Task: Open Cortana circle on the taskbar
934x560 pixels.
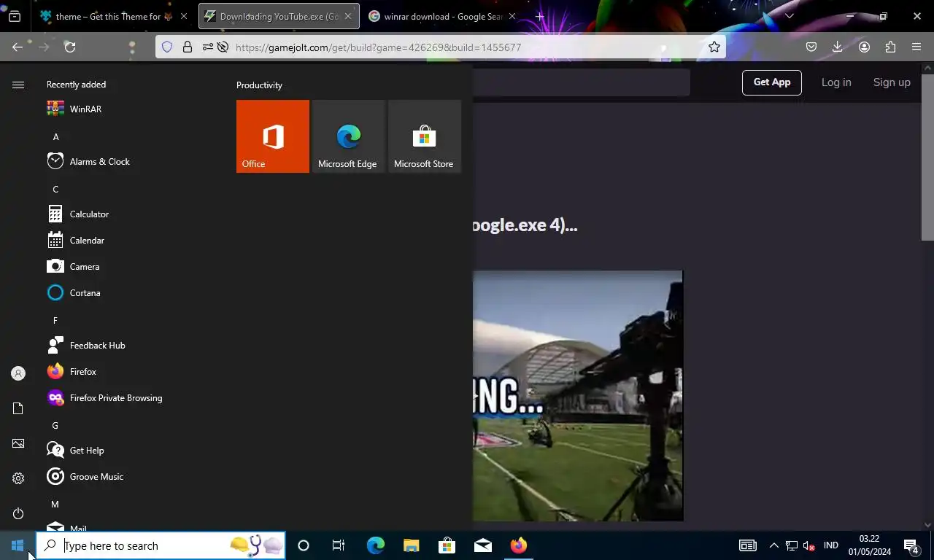Action: click(304, 545)
